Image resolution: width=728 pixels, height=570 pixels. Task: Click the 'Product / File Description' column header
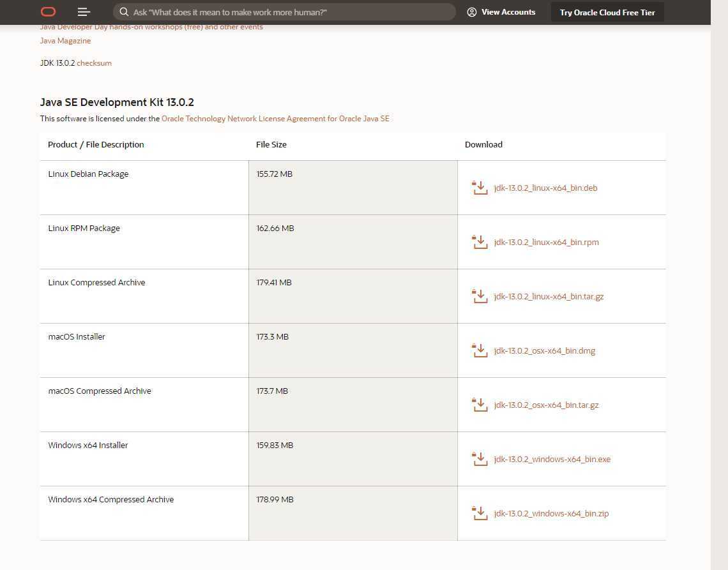coord(96,145)
